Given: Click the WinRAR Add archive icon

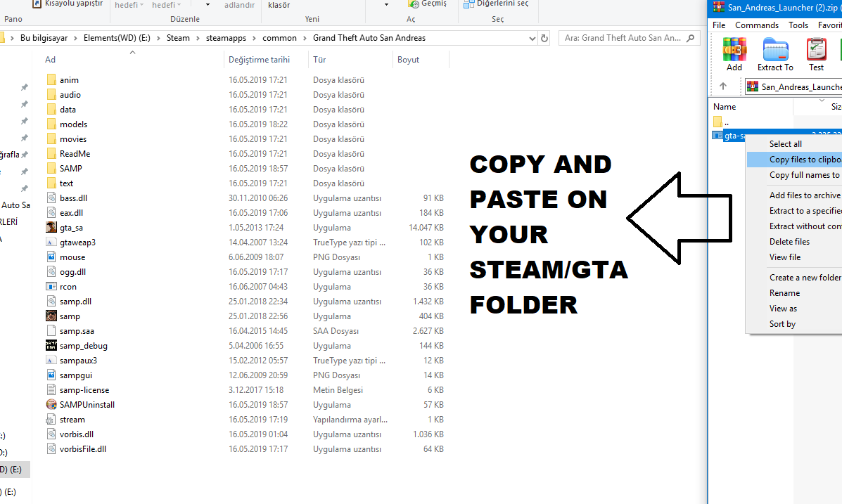Looking at the screenshot, I should pos(734,49).
